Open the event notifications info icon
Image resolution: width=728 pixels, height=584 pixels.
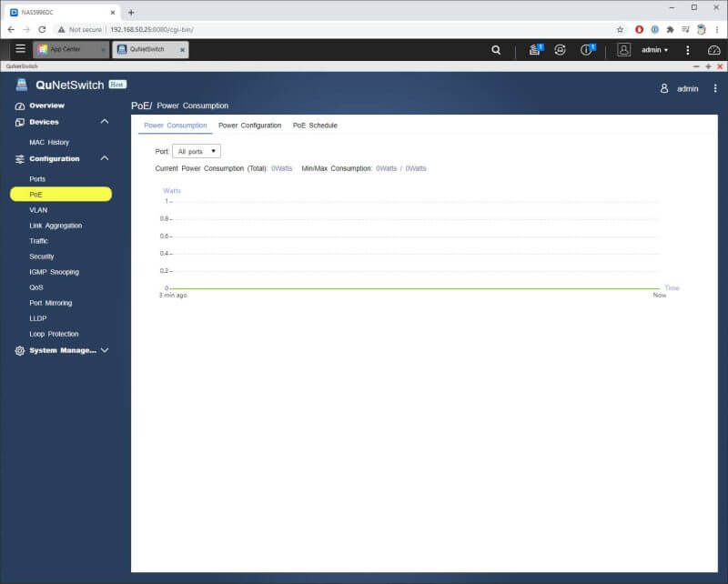(x=587, y=50)
